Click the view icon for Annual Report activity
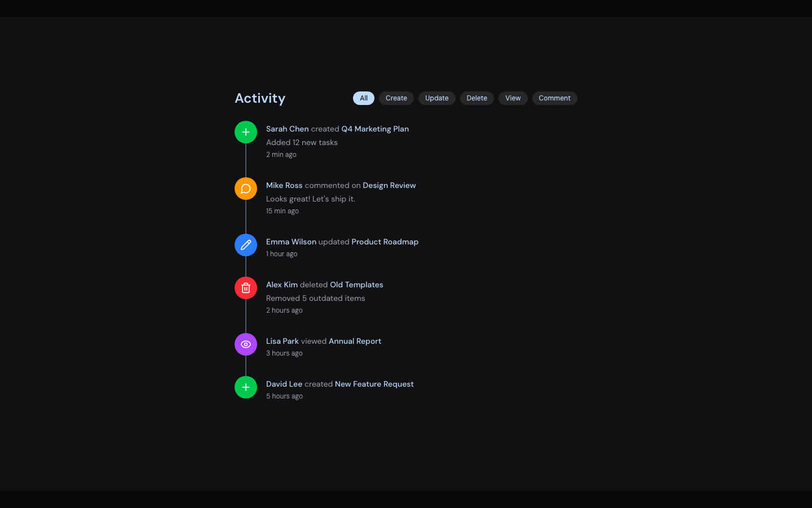Viewport: 812px width, 508px height. pos(246,344)
